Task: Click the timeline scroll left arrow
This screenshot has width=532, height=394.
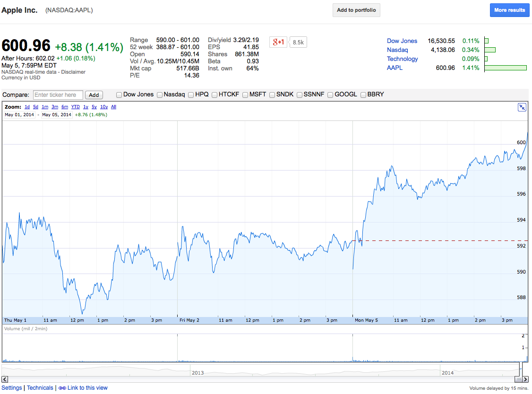Action: 6,379
